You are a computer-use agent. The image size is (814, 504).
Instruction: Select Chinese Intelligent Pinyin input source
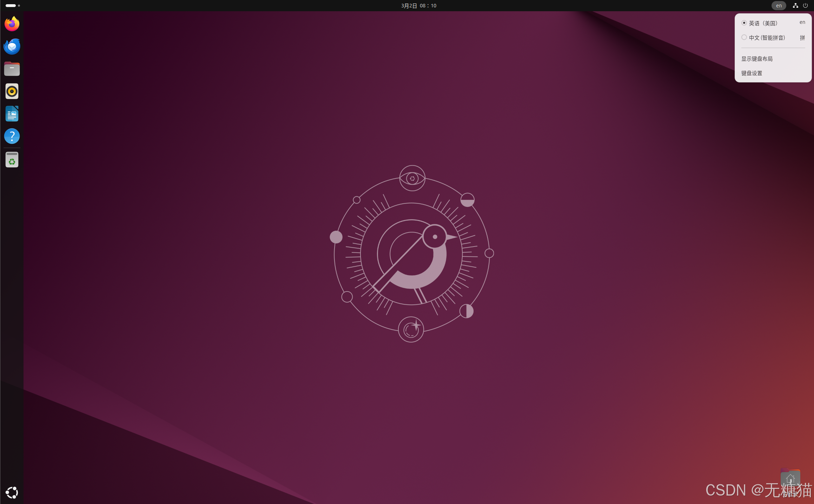tap(767, 38)
